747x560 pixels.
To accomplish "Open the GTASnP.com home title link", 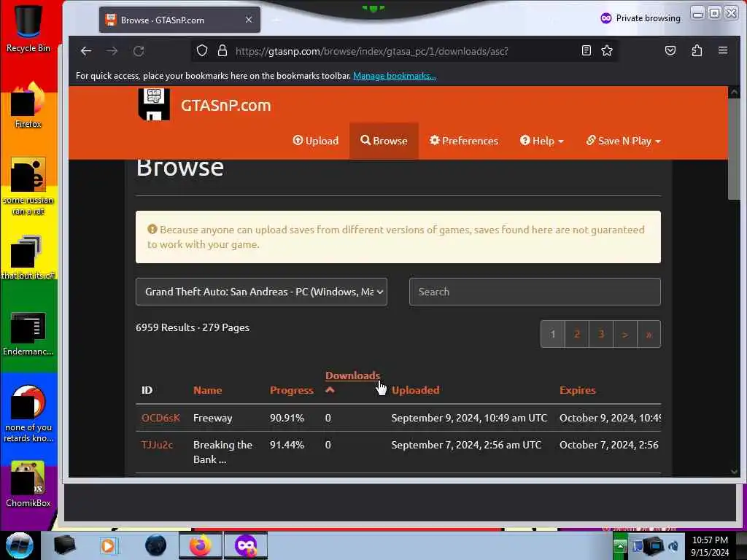I will click(x=225, y=105).
